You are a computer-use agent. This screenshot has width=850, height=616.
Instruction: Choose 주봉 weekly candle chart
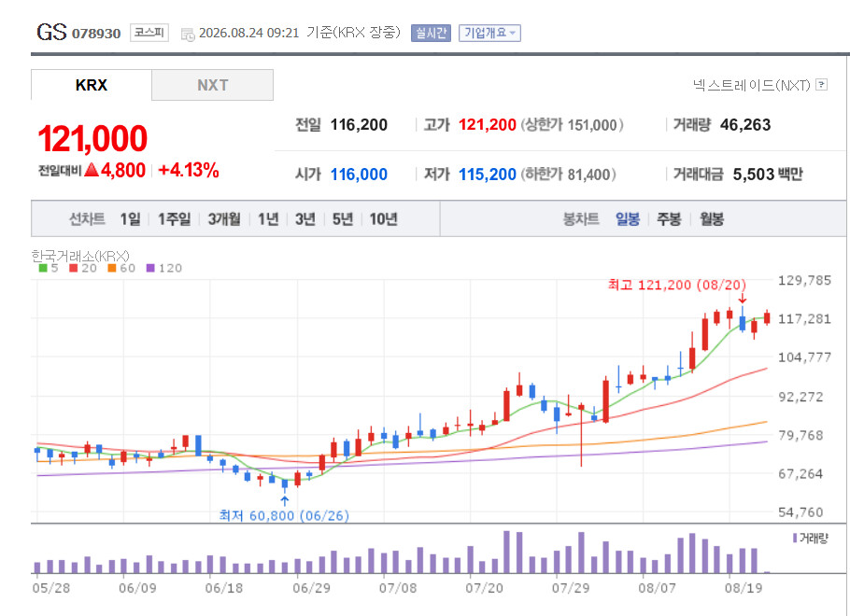click(669, 219)
